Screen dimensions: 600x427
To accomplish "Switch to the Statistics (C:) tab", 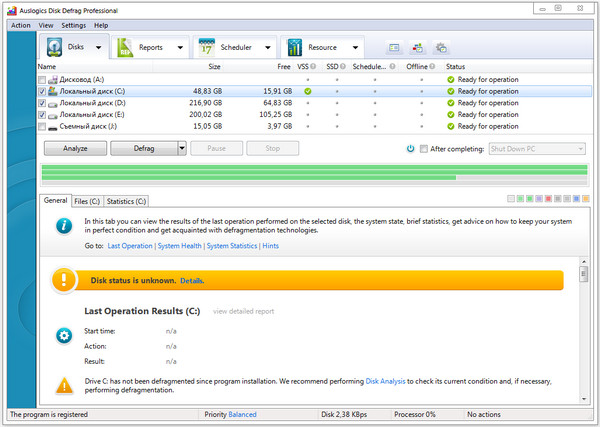I will (x=126, y=201).
